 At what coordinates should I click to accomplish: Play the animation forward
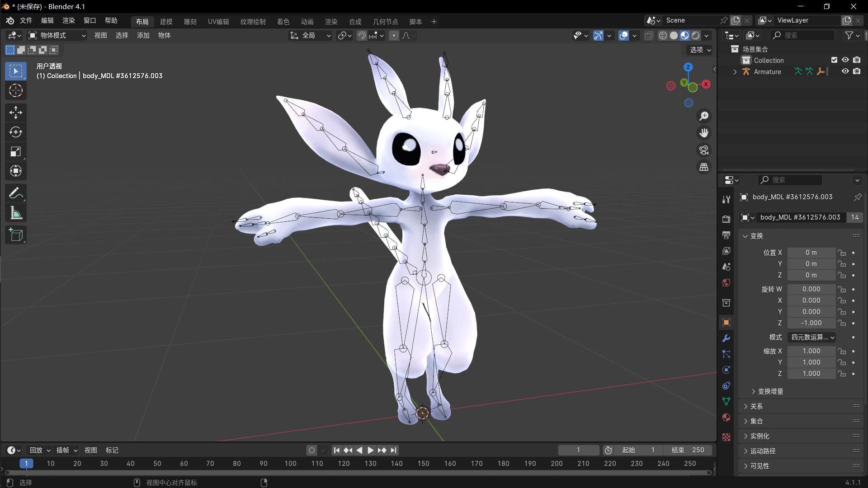pos(371,450)
